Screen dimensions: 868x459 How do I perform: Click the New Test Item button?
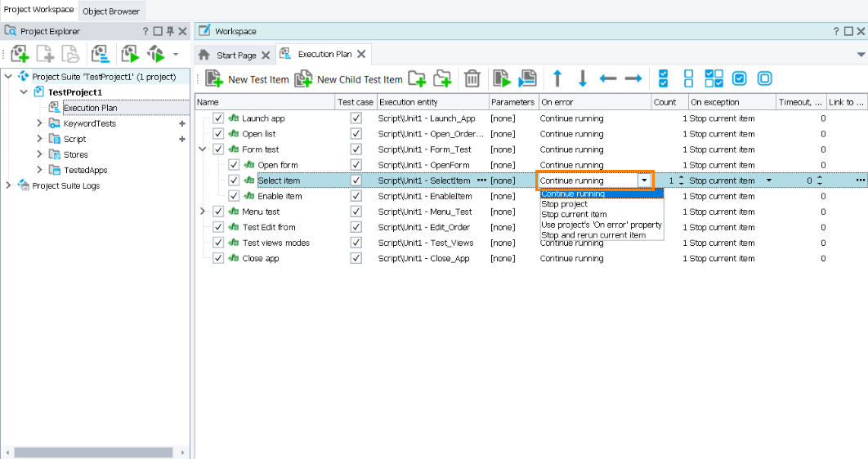(248, 79)
